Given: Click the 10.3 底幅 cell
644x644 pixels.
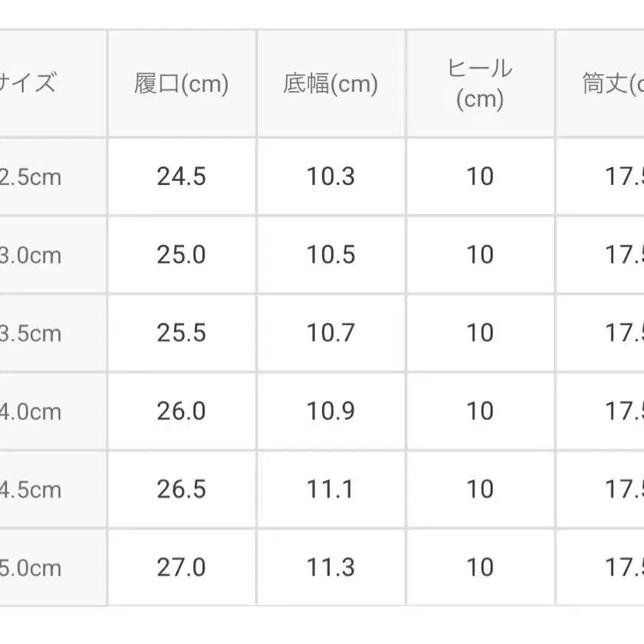Looking at the screenshot, I should click(330, 177).
